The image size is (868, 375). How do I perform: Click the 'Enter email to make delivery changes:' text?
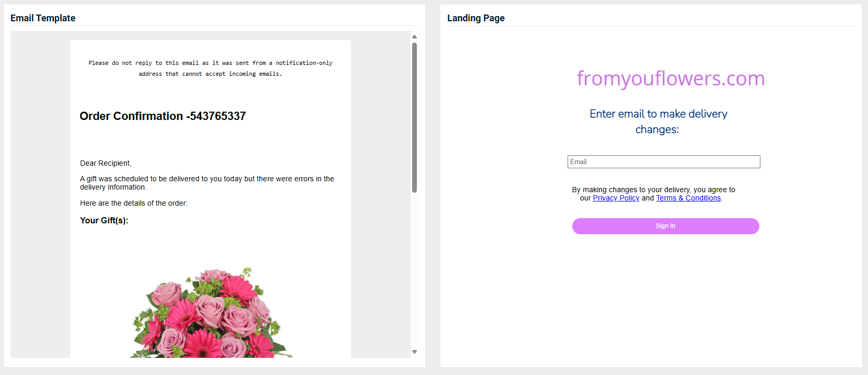tap(658, 122)
